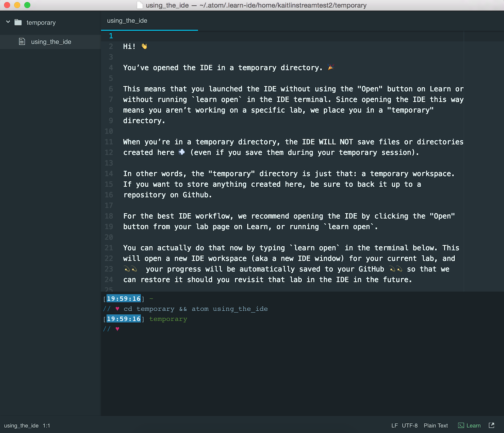Click the document icon in the title bar
Screen dimensions: 504x433
[139, 5]
